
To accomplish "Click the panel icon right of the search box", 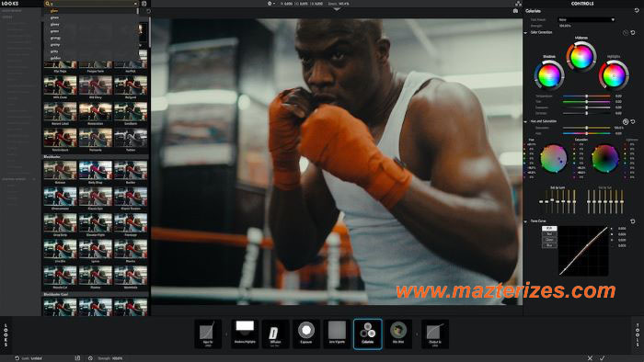I will (x=144, y=4).
